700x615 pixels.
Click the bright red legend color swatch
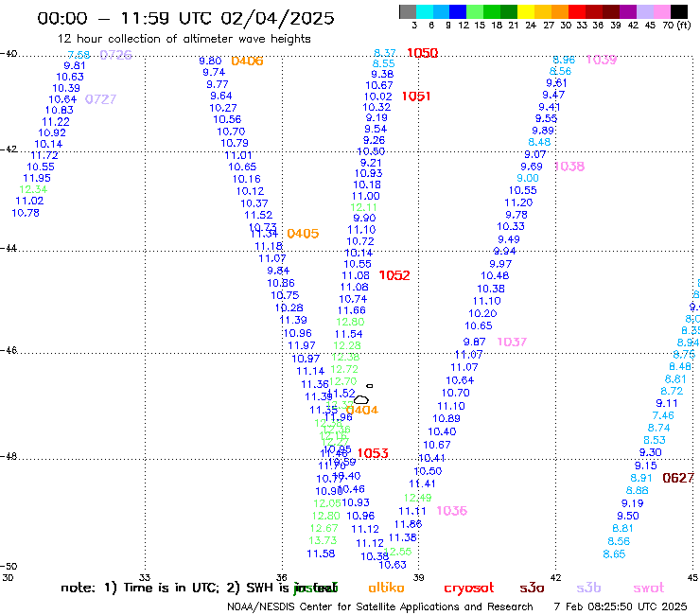pos(577,11)
